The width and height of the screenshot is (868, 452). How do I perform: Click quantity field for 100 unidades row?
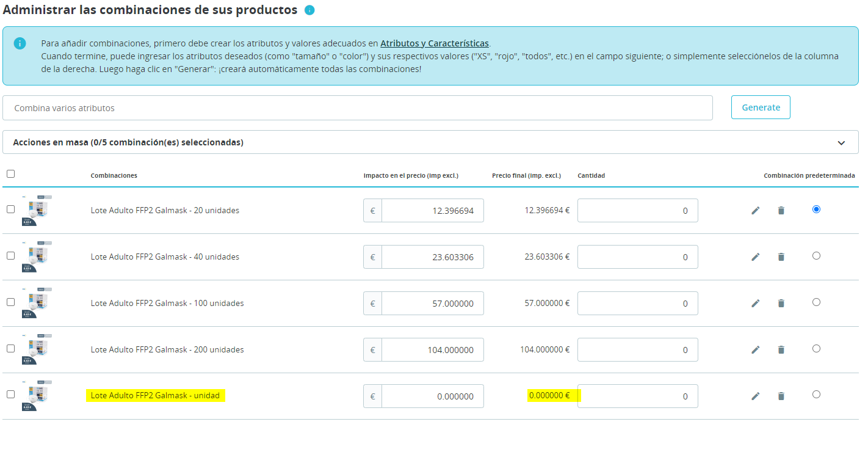[638, 304]
